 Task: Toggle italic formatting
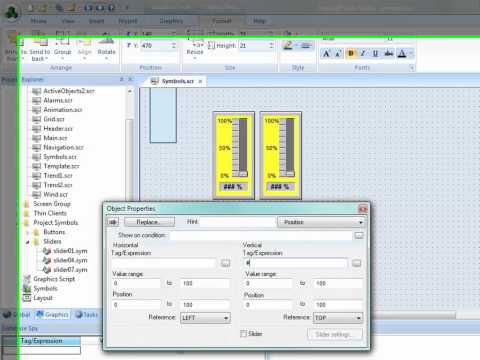coord(363,53)
